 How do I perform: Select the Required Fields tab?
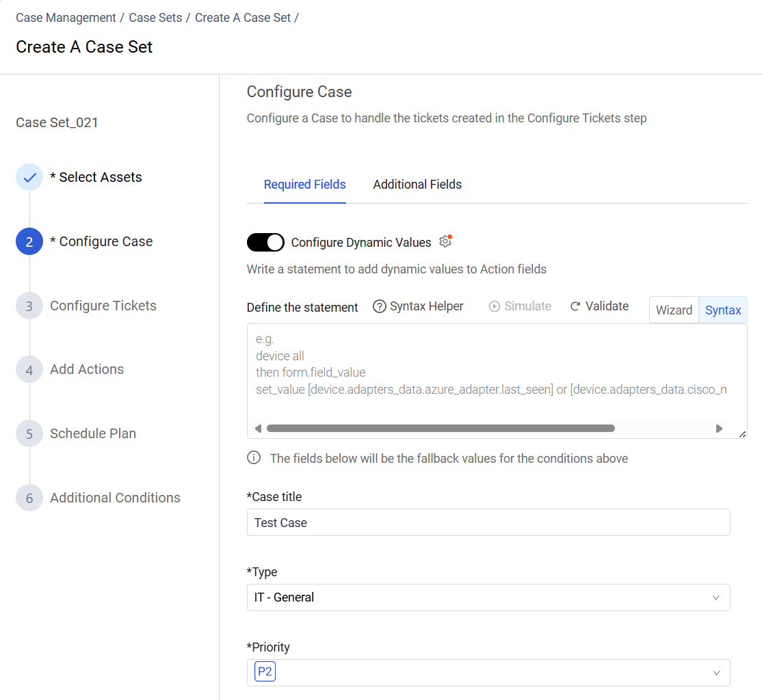[305, 184]
